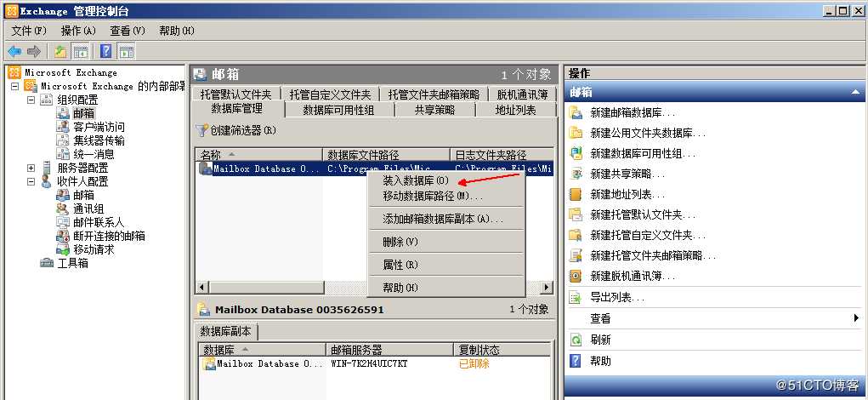
Task: Click the 创建筛选器 funnel icon
Action: 202,130
